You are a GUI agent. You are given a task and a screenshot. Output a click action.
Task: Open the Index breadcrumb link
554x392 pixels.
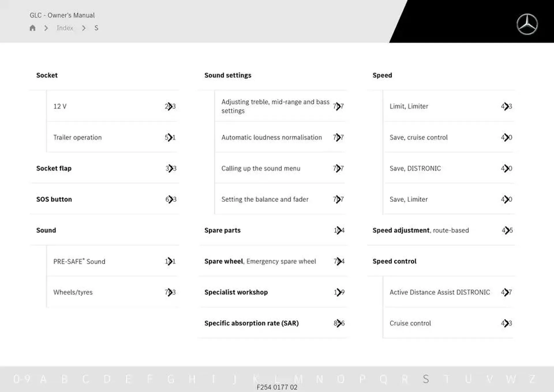click(x=65, y=28)
